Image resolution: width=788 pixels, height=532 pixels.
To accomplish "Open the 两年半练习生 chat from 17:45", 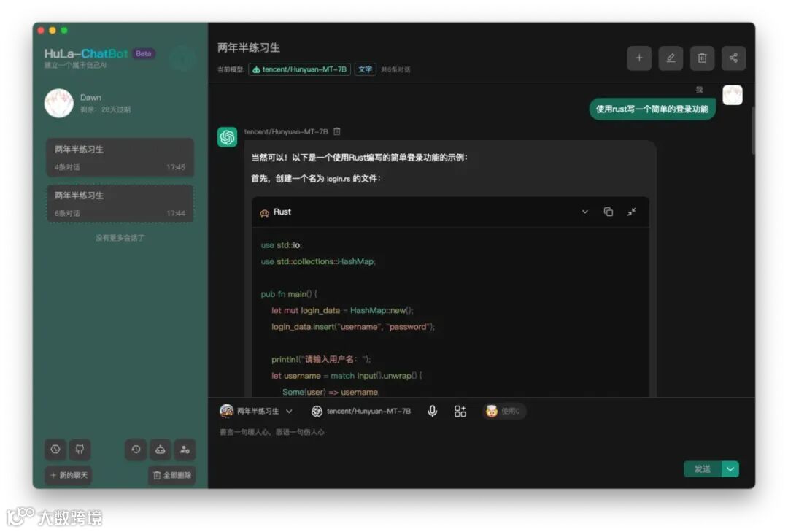I will 120,158.
